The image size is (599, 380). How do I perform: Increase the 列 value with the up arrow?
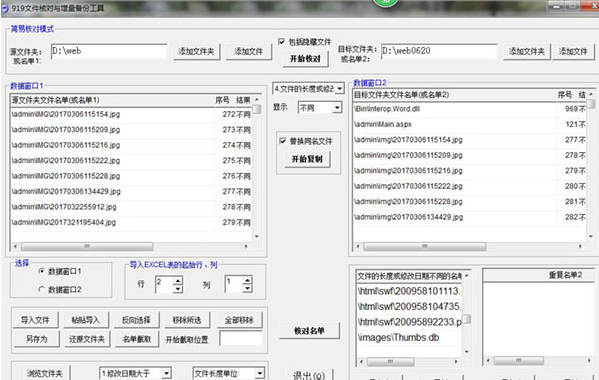point(248,281)
